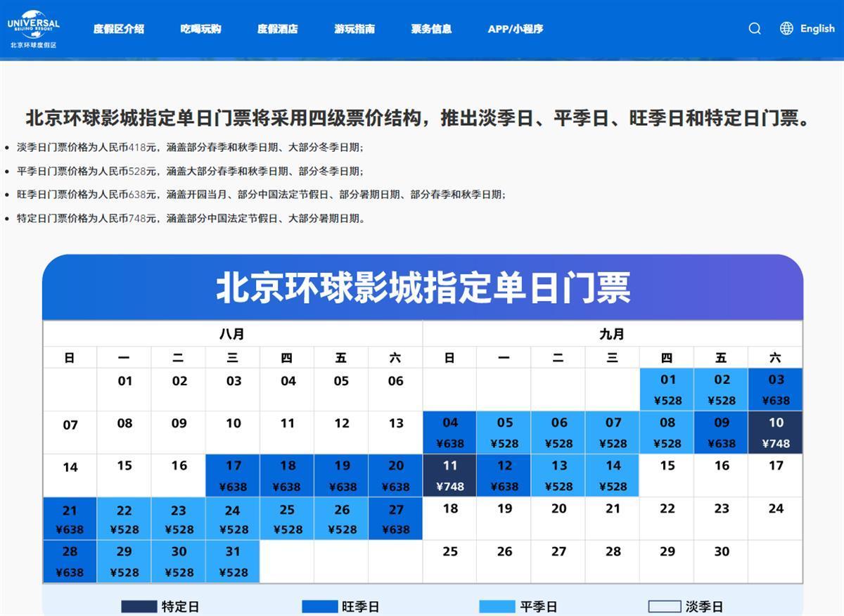
Task: Click the light blue 平季日 legend swatch
Action: (497, 606)
